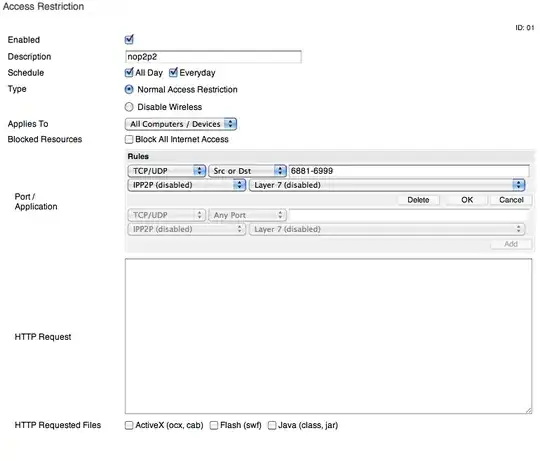This screenshot has width=540, height=461.
Task: Click the Description field containing nop2p2
Action: [x=213, y=56]
